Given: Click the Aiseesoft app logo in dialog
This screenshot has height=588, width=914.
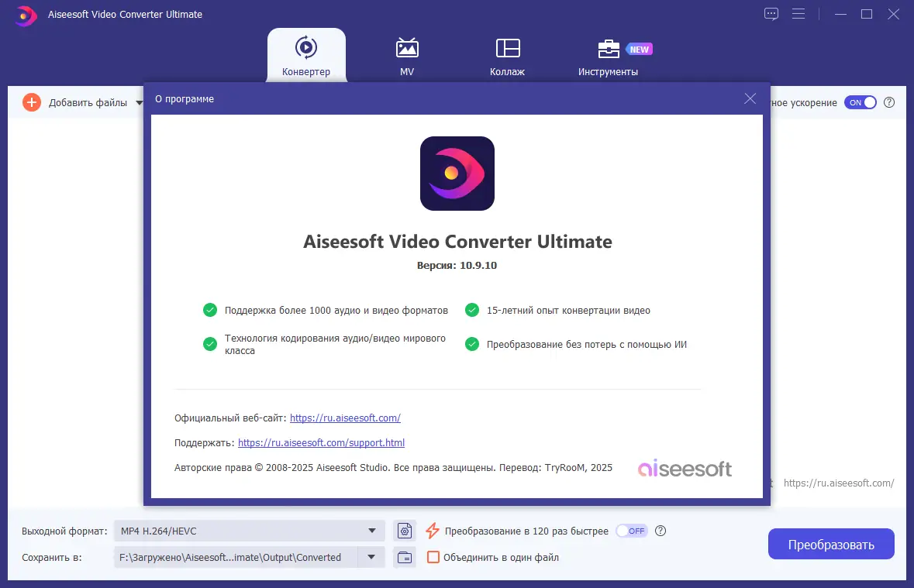Looking at the screenshot, I should tap(457, 174).
